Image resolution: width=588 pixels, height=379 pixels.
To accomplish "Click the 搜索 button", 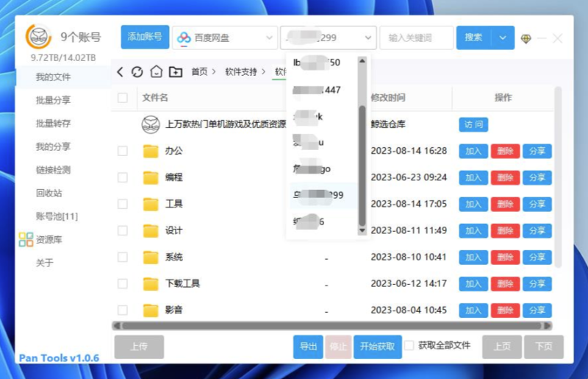I will click(x=473, y=38).
